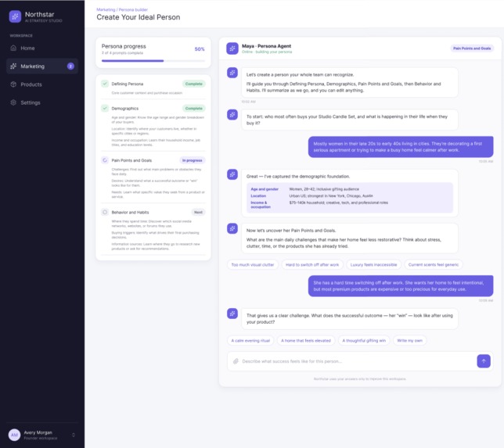Click agent avatar beside 'Let's create a person' message
This screenshot has width=504, height=448.
coord(232,73)
